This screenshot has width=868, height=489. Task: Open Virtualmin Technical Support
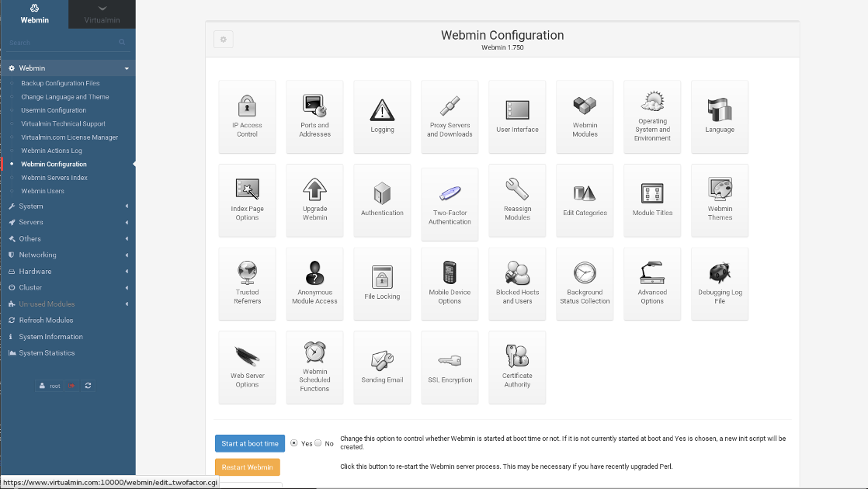63,124
